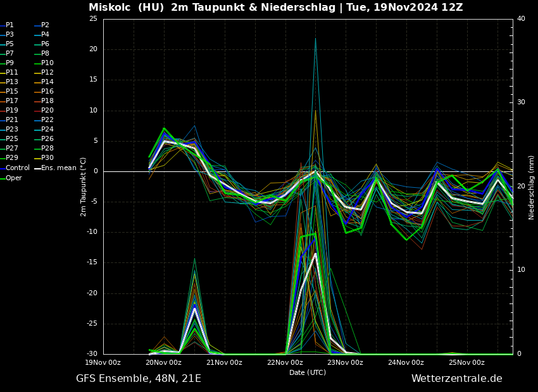
Task: Click the 19Nov 00z date tick label
Action: pyautogui.click(x=103, y=363)
